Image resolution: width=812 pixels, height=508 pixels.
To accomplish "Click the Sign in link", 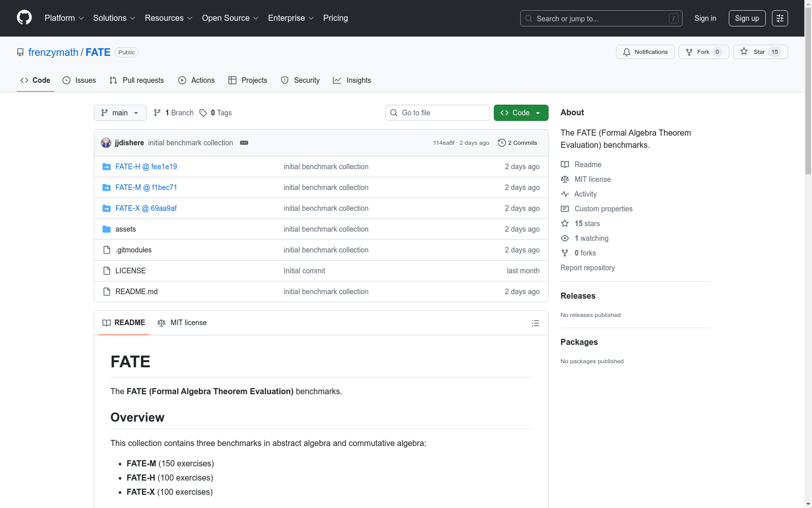I will click(x=705, y=18).
